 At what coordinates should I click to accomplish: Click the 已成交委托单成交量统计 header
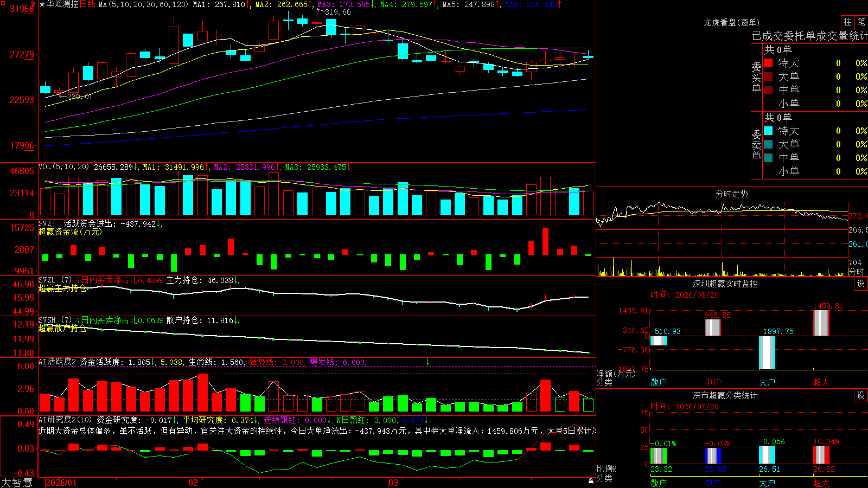[809, 36]
